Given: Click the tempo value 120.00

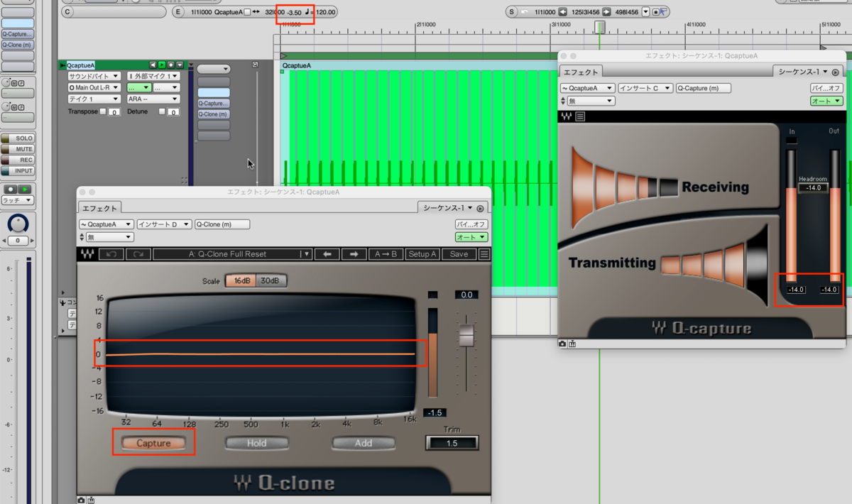Looking at the screenshot, I should (324, 12).
